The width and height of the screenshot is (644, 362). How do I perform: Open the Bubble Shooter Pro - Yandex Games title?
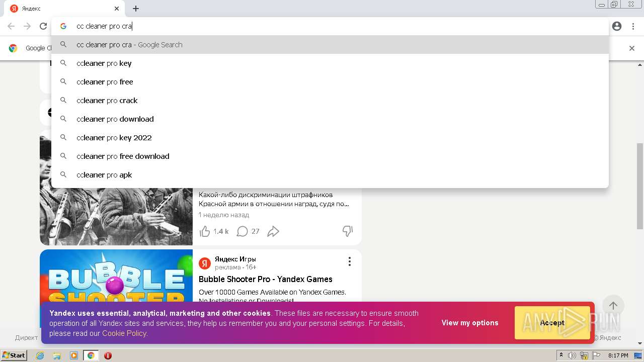click(x=265, y=279)
